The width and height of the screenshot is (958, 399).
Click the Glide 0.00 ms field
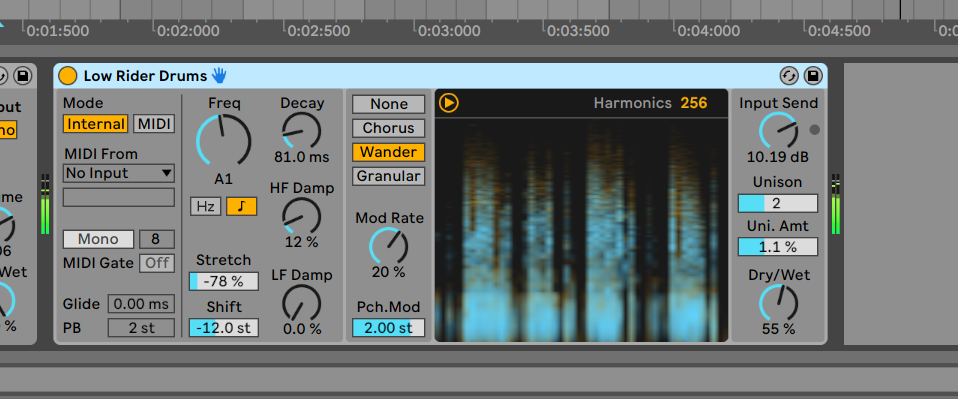pos(141,304)
